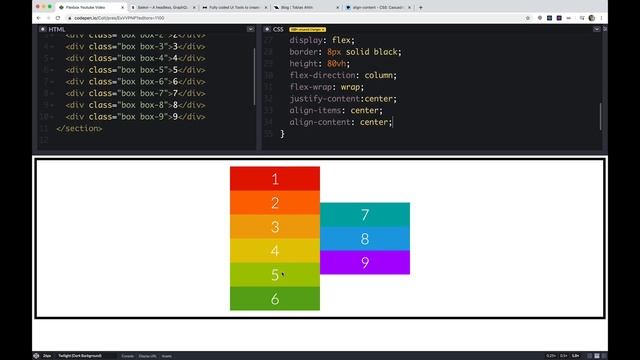The width and height of the screenshot is (640, 360).
Task: Click the box 4 yellow preview block
Action: (275, 251)
